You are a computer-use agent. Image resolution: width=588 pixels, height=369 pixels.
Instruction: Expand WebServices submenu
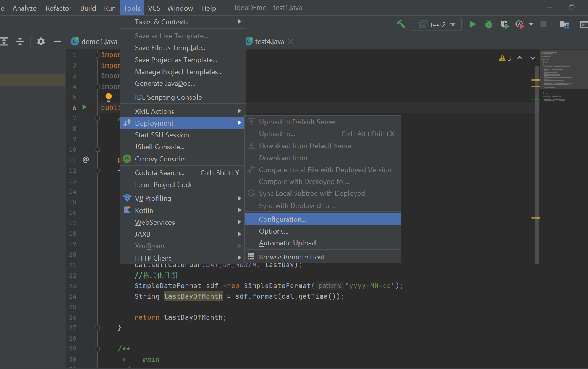pos(182,222)
